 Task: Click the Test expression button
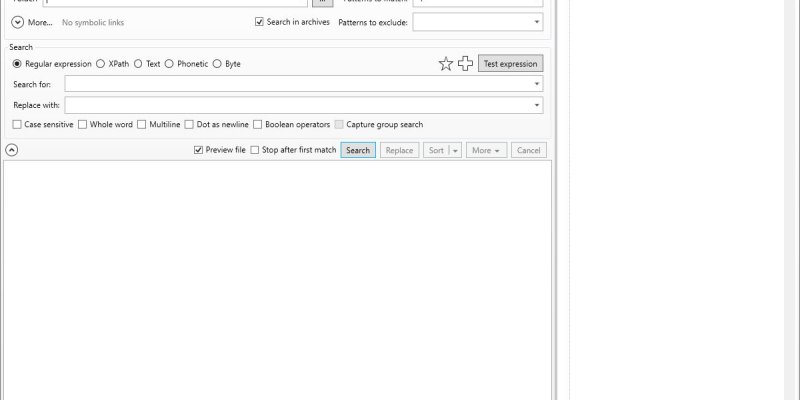point(510,64)
